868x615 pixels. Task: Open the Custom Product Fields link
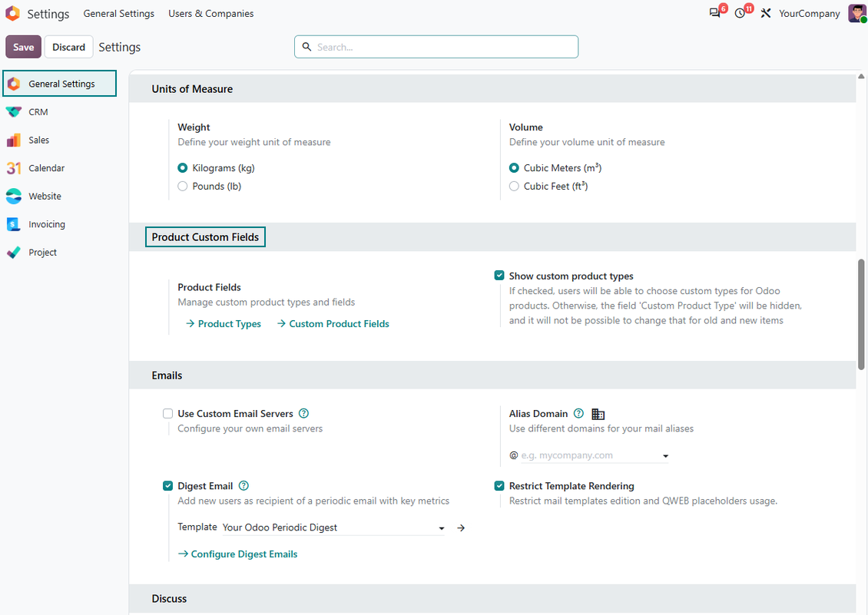(x=333, y=324)
